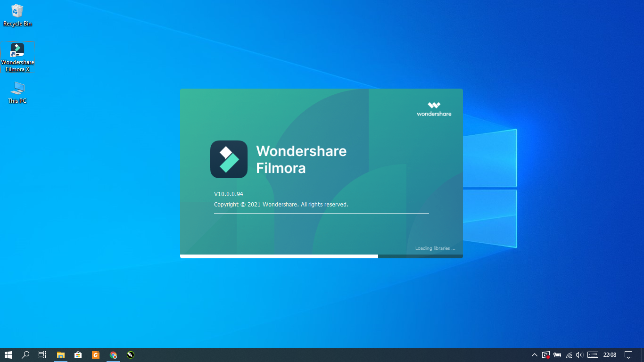
Task: Open Task View from the taskbar
Action: click(42, 355)
